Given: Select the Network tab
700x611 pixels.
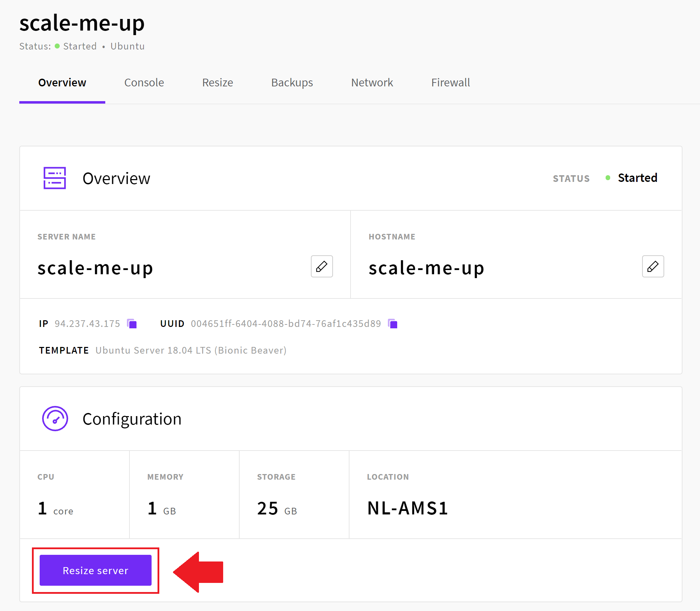Looking at the screenshot, I should (372, 83).
